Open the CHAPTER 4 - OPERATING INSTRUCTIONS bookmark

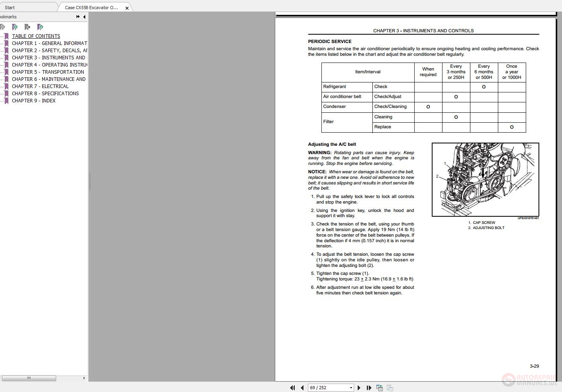click(x=49, y=65)
